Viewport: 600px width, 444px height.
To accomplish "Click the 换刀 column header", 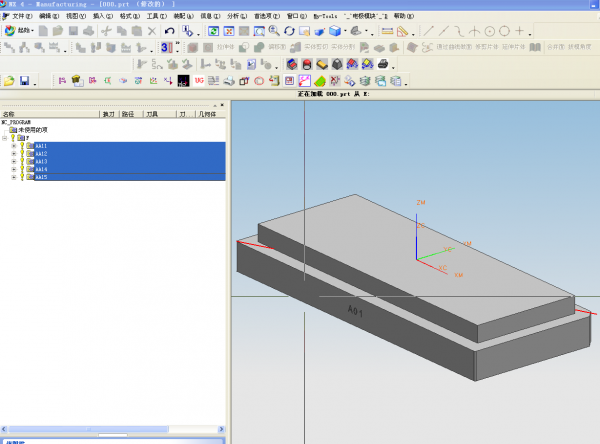I will tap(109, 114).
